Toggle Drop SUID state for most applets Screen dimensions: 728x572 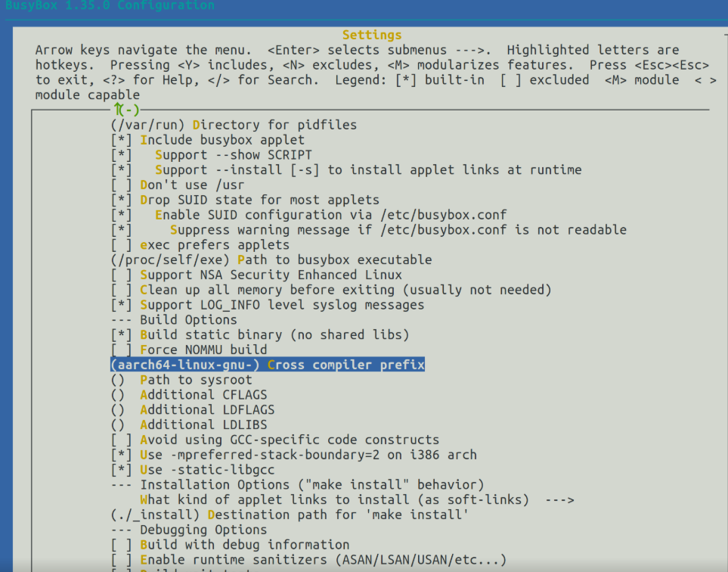(245, 200)
